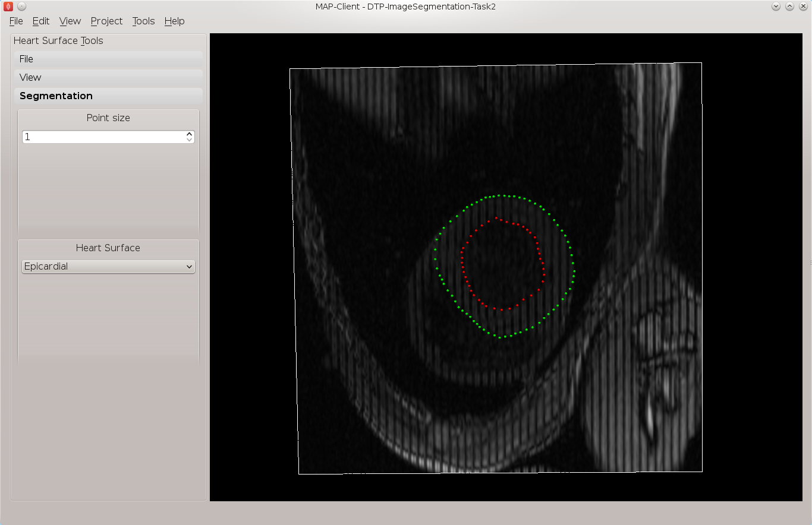The height and width of the screenshot is (525, 812).
Task: Open the Tools menu
Action: point(143,21)
